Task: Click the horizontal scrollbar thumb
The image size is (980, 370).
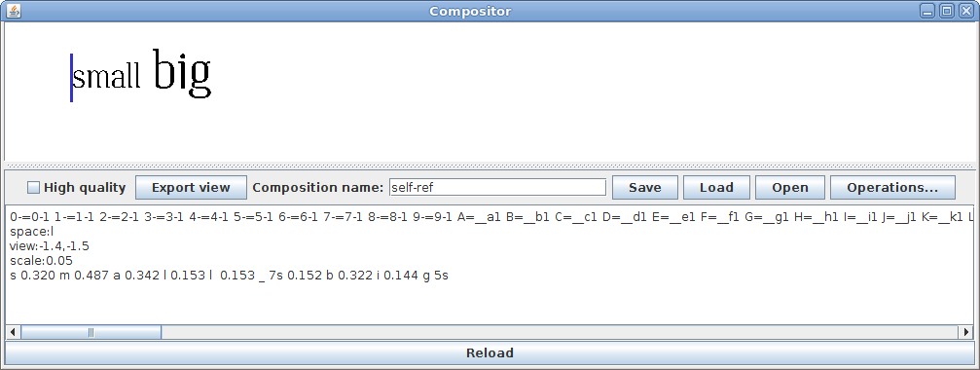Action: point(91,332)
